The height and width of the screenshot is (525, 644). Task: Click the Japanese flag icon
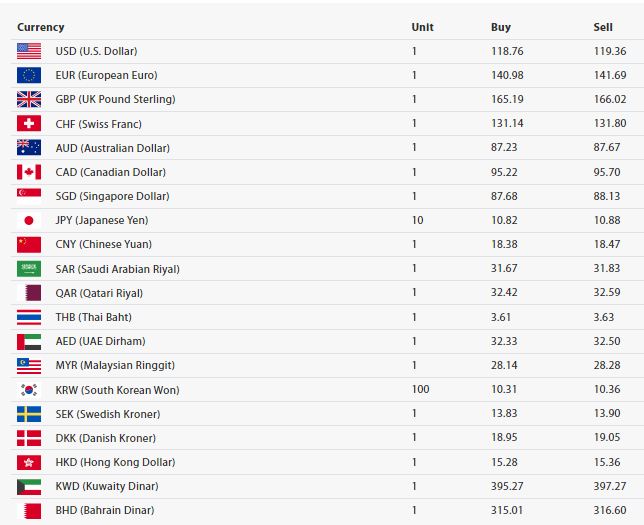click(29, 221)
